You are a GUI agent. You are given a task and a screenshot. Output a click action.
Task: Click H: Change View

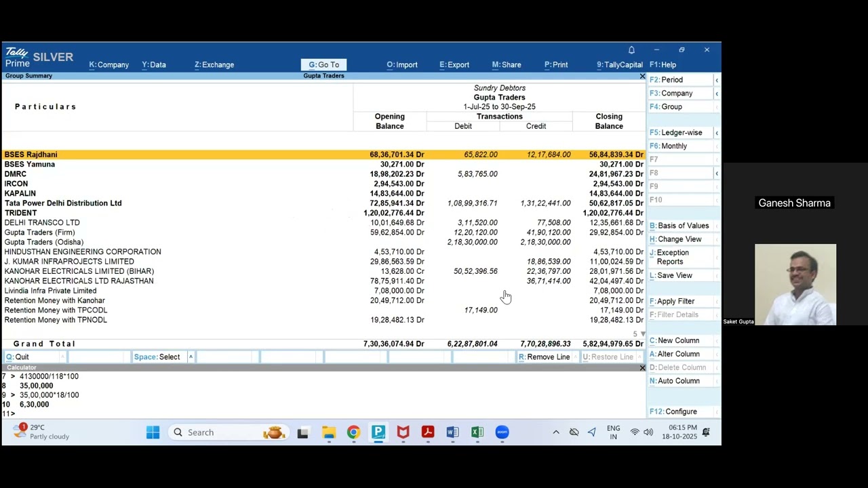pos(679,239)
